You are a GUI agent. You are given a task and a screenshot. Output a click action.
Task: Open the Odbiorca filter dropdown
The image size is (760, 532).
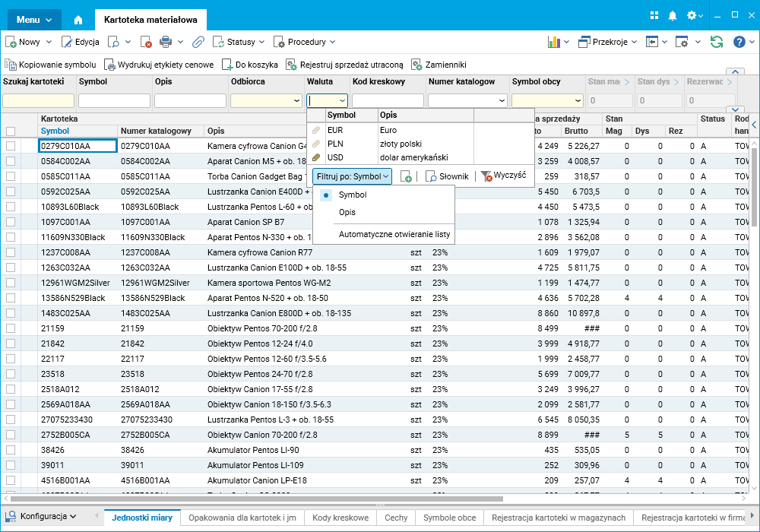[x=296, y=100]
